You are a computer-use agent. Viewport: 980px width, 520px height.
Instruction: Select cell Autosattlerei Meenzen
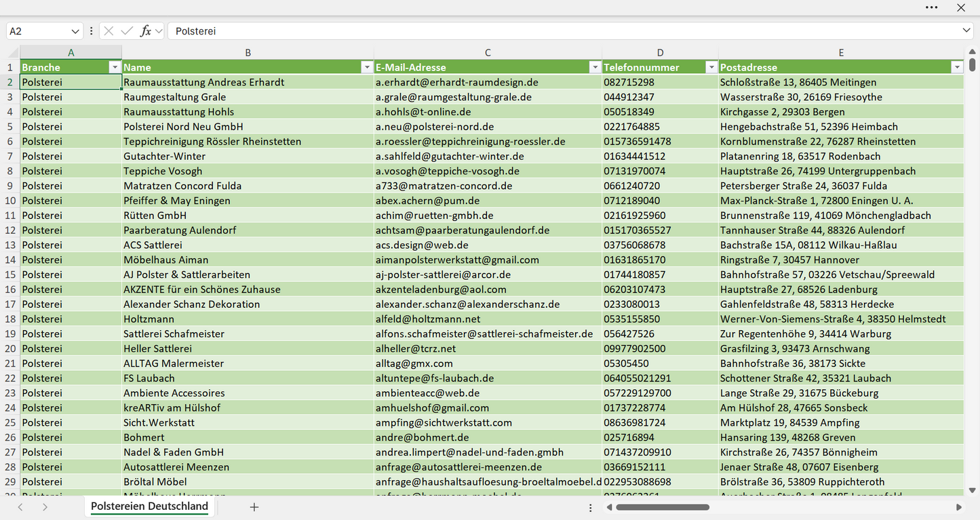(x=248, y=467)
